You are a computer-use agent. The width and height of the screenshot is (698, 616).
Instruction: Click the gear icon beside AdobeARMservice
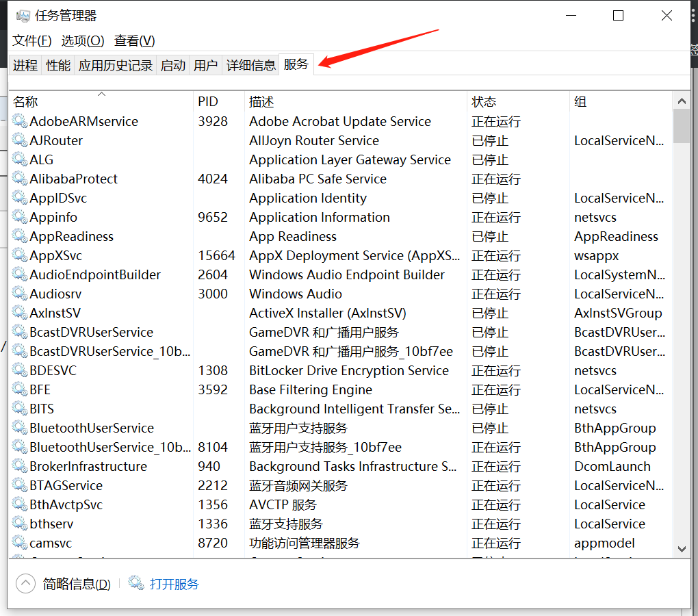pos(20,121)
